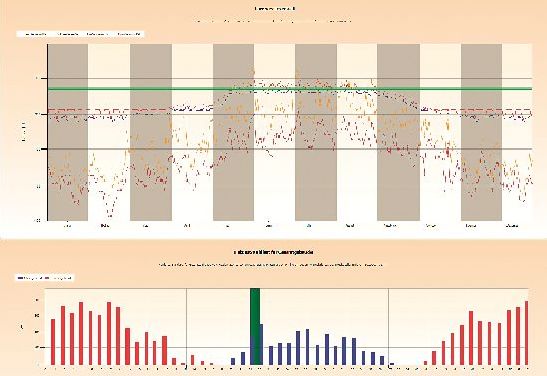
Task: Toggle the red series in bar legend
Action: click(x=58, y=278)
